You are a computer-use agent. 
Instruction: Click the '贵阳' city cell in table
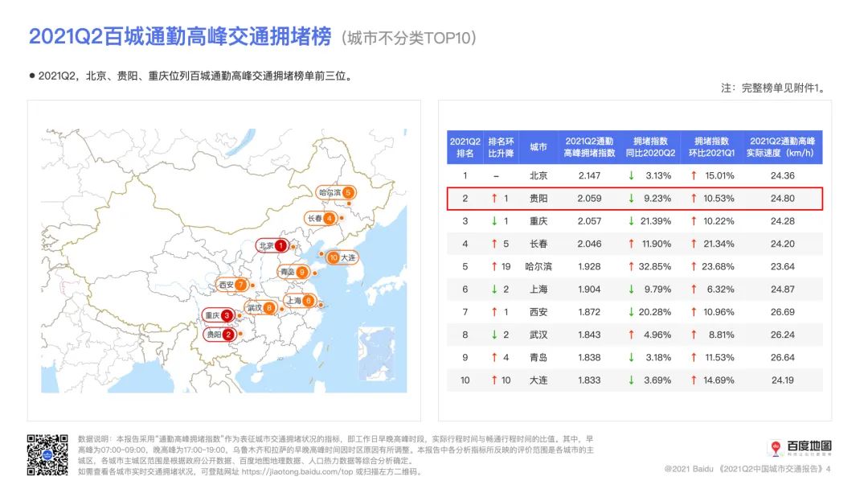point(538,199)
